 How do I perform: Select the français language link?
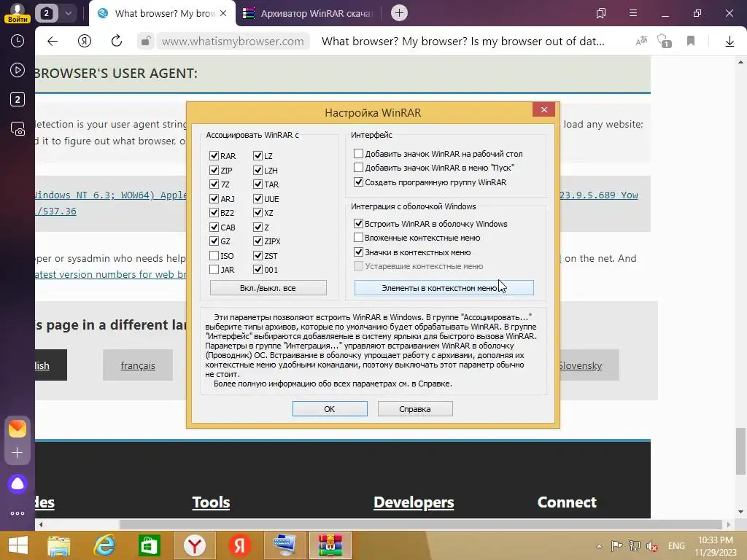138,365
